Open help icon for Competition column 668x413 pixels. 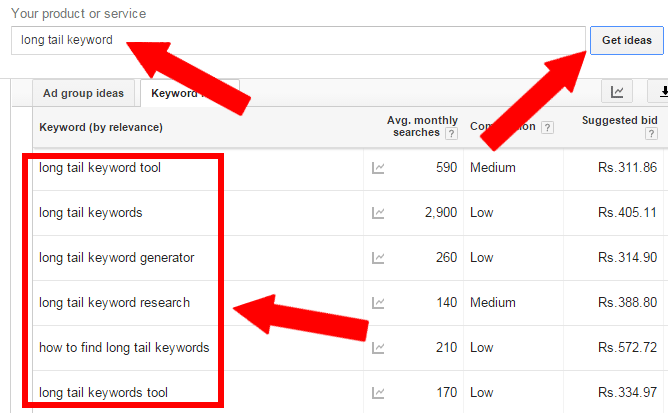point(547,127)
